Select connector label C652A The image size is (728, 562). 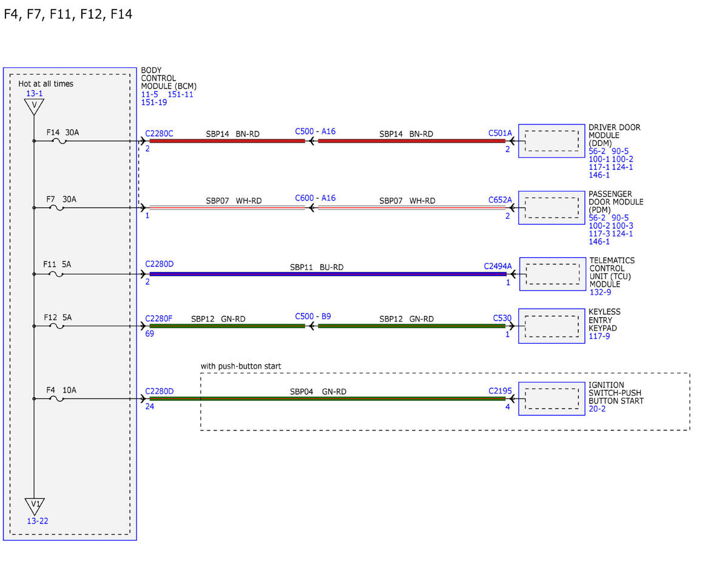tap(500, 199)
